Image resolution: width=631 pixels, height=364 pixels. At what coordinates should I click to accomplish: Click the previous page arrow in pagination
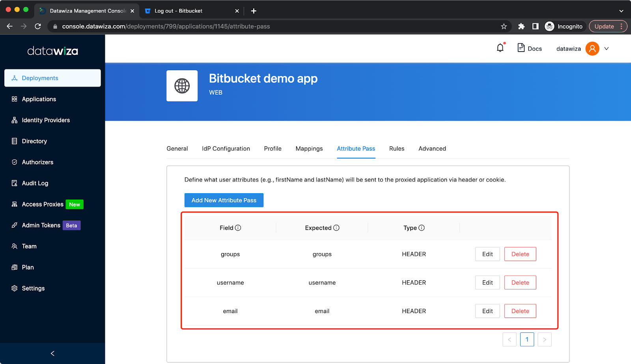point(510,340)
